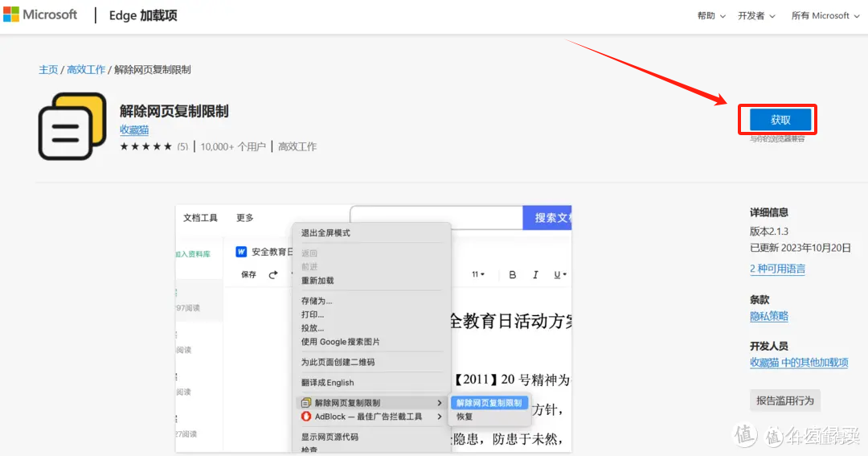Expand 解除网页复制限制 submenu arrow
The image size is (868, 456).
coord(440,403)
